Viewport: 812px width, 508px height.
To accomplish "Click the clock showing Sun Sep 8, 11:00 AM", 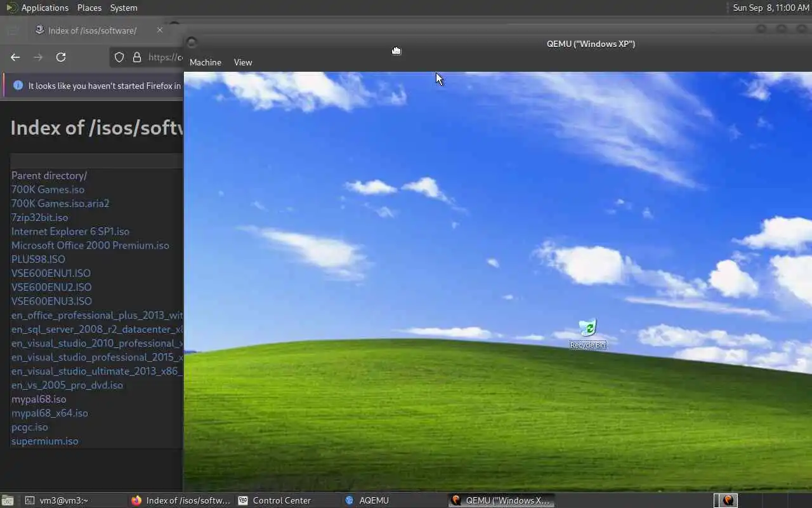I will (771, 8).
